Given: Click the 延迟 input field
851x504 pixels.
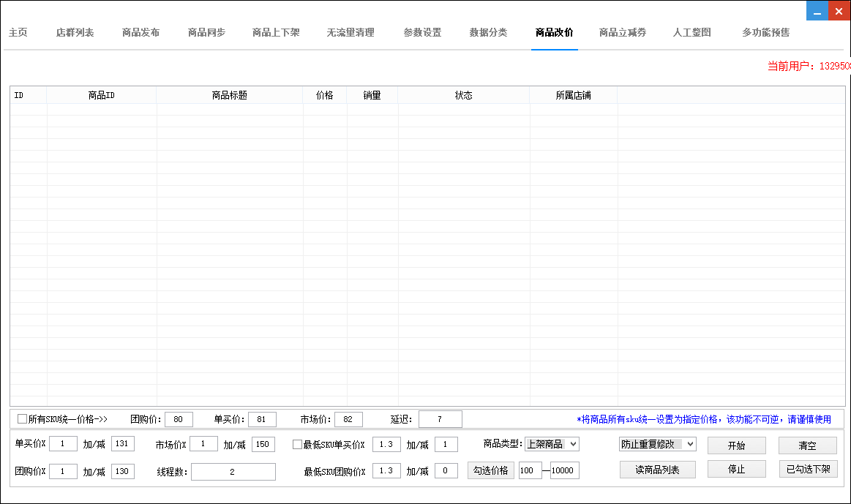Looking at the screenshot, I should click(x=440, y=419).
